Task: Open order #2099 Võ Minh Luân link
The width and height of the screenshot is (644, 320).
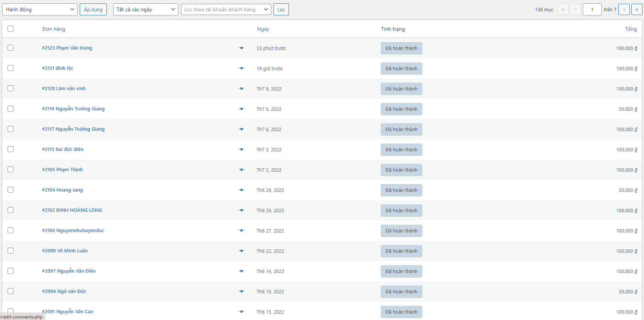Action: pos(65,251)
